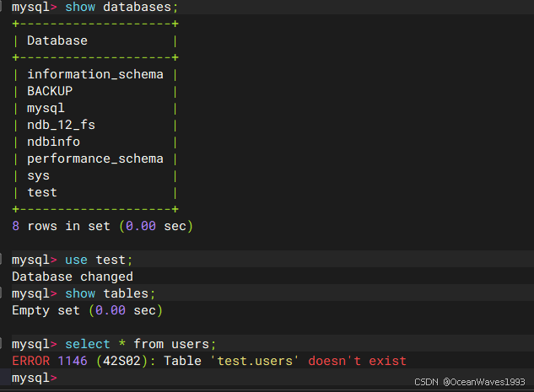The image size is (534, 392).
Task: Click the 'select * from users;' command
Action: pyautogui.click(x=114, y=344)
